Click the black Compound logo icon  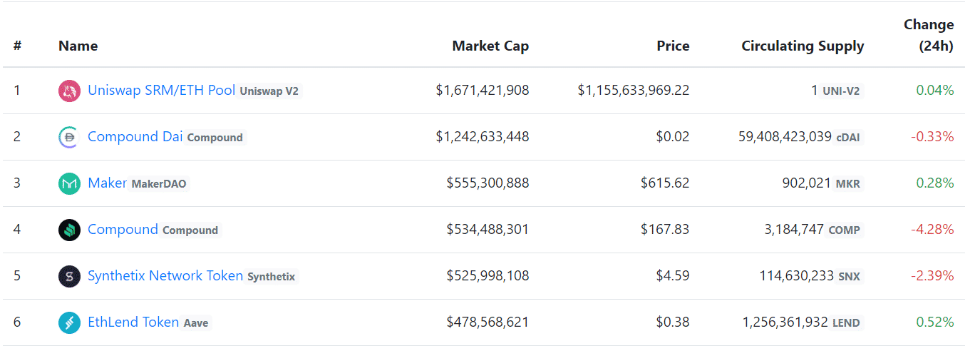tap(69, 230)
